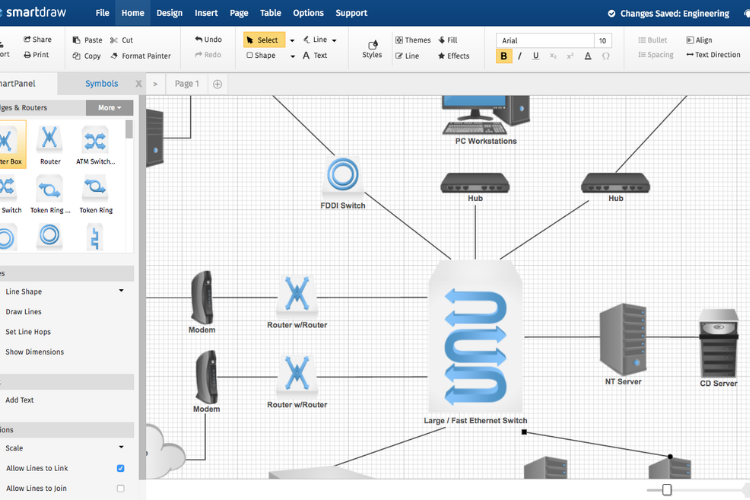
Task: Click Show Dimensions
Action: tap(34, 352)
